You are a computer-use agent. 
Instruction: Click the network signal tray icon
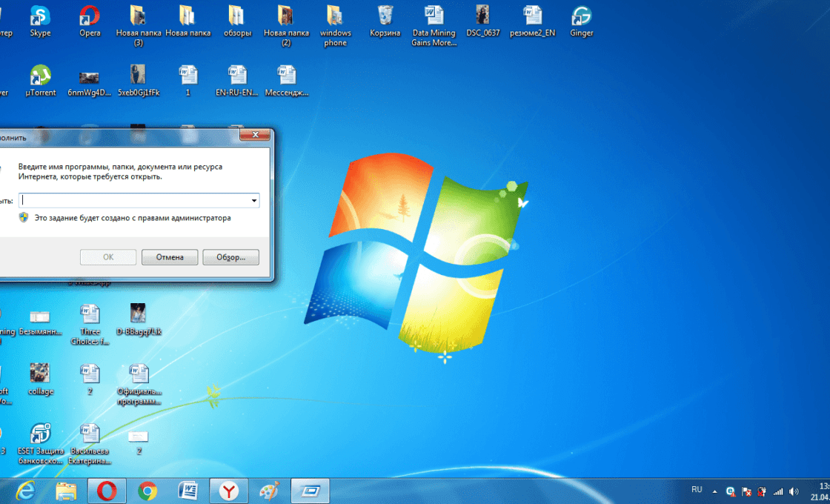point(777,491)
